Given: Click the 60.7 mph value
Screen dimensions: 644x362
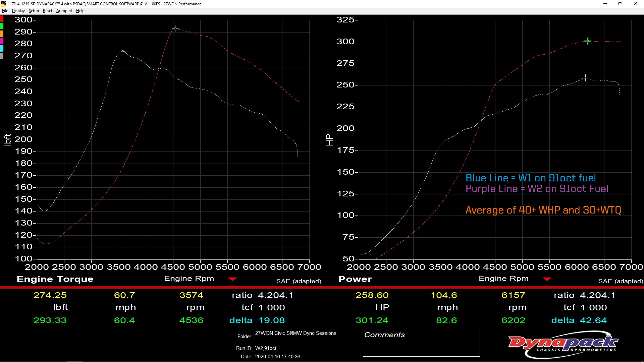Looking at the screenshot, I should [124, 295].
